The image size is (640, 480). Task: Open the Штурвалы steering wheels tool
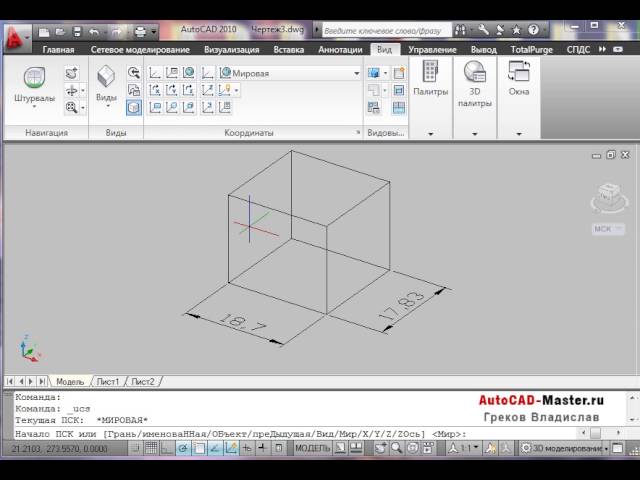[34, 84]
